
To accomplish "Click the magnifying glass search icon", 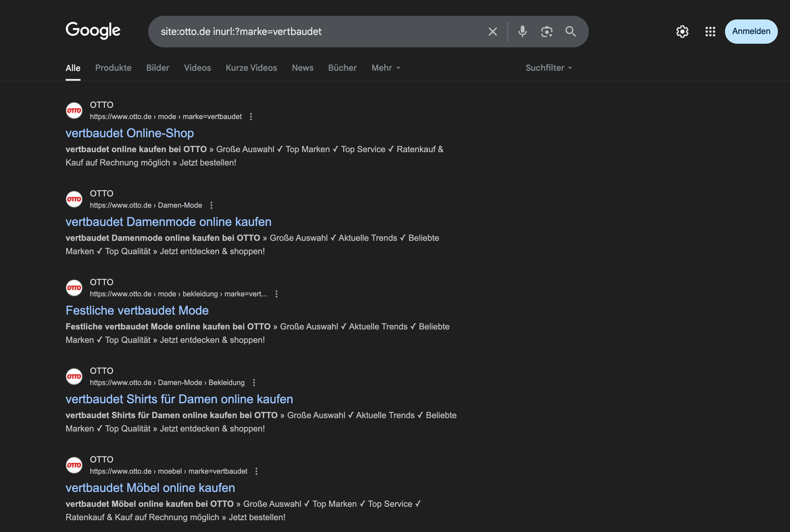I will 570,32.
